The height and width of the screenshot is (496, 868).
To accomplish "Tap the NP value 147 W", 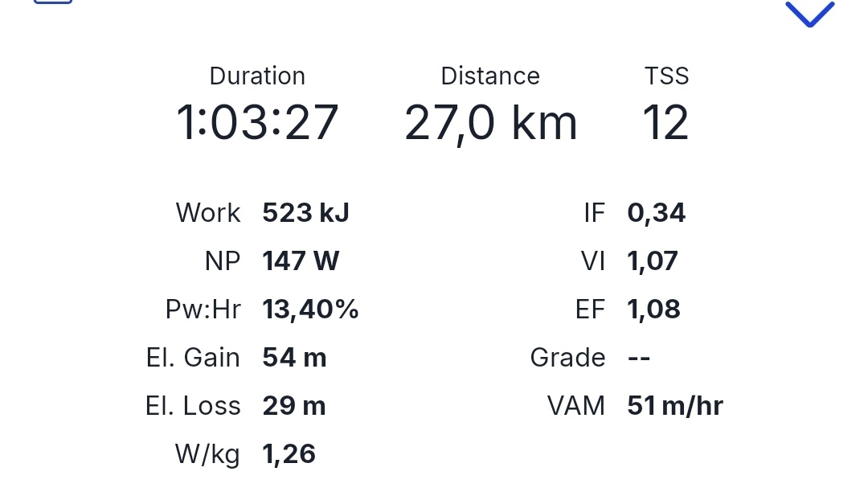I will pyautogui.click(x=301, y=261).
